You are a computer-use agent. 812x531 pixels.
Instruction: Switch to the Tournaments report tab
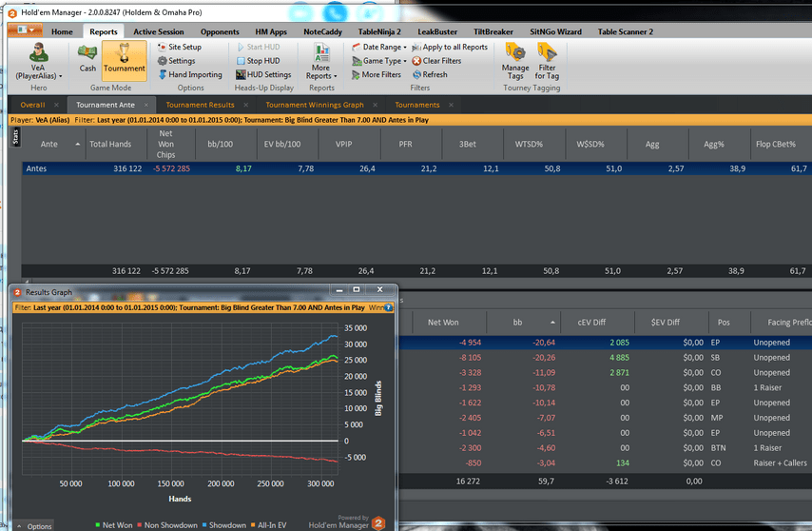[x=416, y=105]
